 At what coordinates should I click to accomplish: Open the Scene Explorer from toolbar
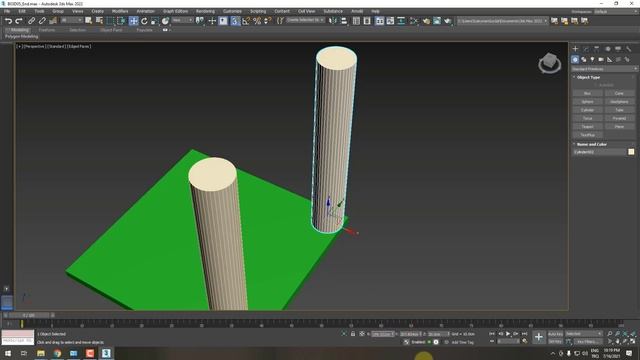point(356,20)
